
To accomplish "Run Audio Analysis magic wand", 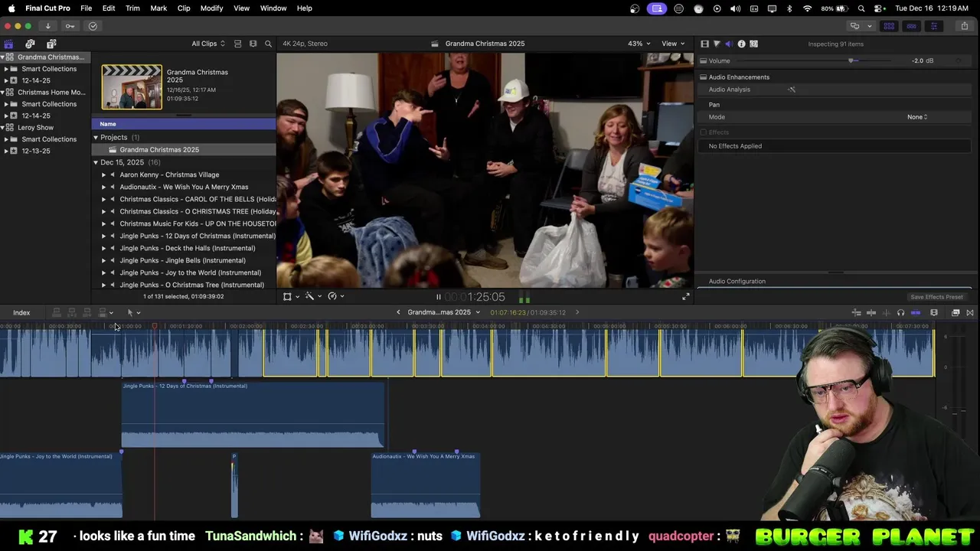I will point(792,90).
